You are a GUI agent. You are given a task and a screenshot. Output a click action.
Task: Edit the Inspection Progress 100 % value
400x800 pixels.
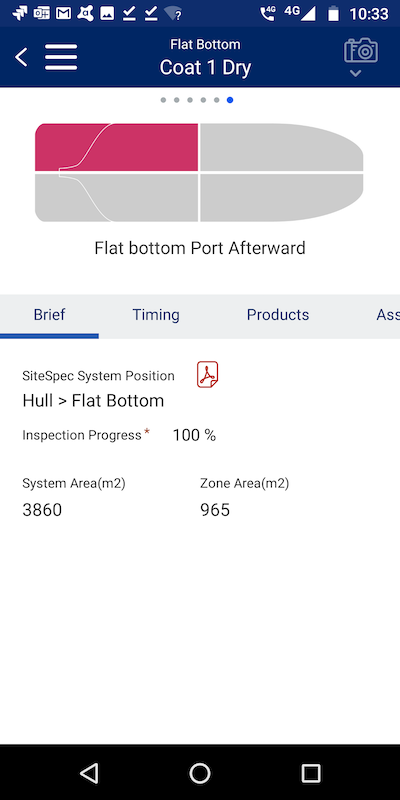coord(194,435)
